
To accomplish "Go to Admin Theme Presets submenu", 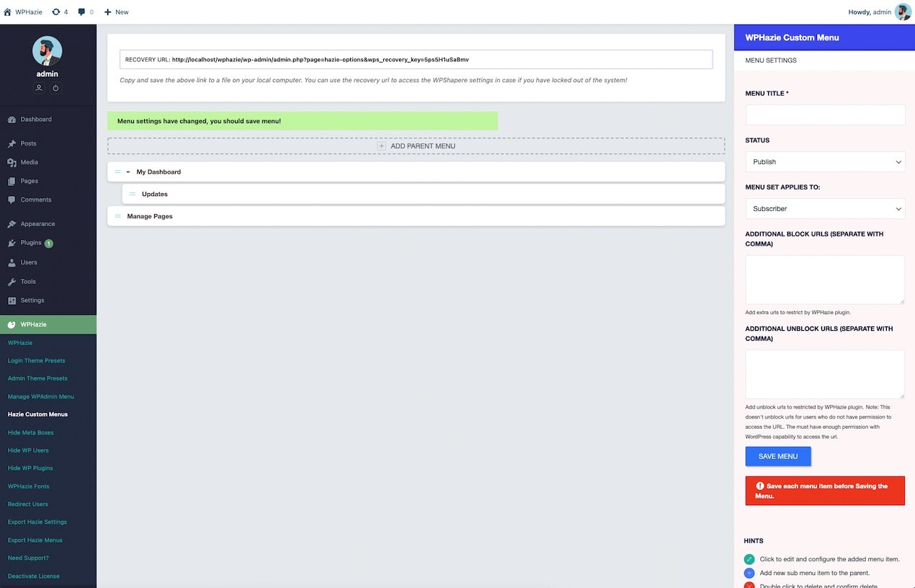I will coord(37,378).
